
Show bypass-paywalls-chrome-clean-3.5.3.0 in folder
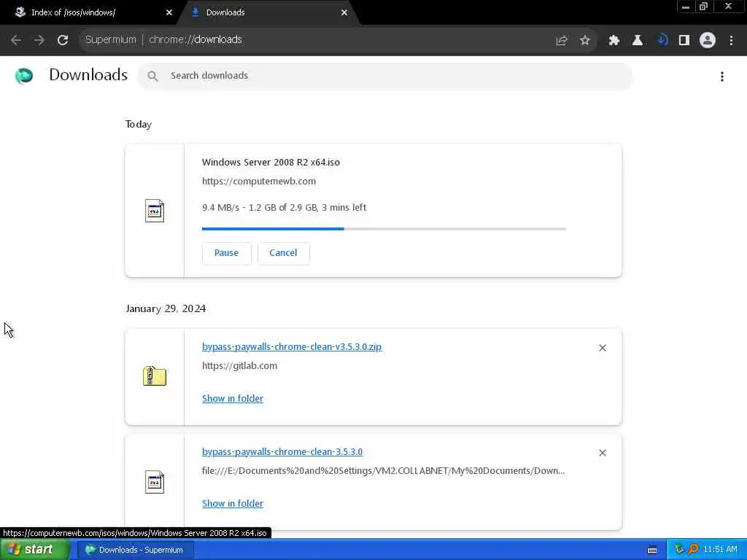coord(233,503)
